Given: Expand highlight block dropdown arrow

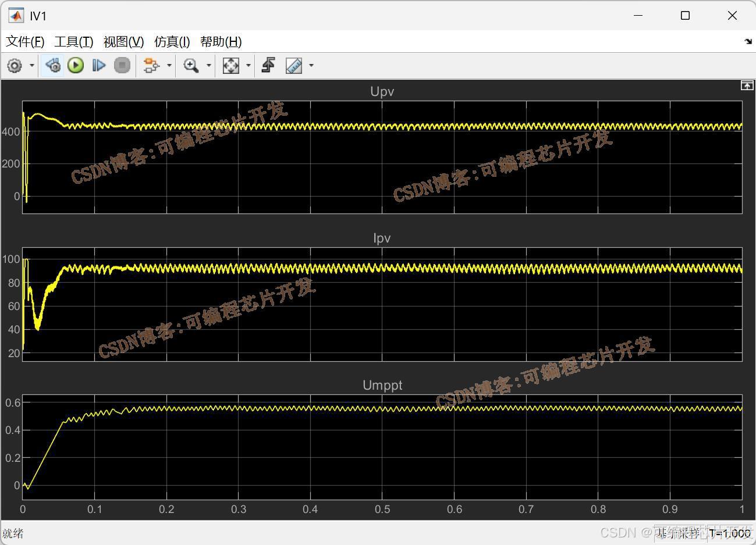Looking at the screenshot, I should [x=169, y=65].
